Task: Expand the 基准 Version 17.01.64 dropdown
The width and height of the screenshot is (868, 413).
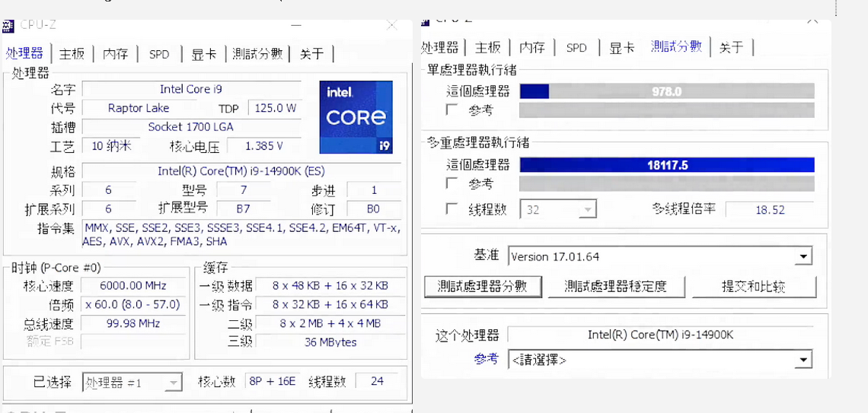Action: pos(803,257)
